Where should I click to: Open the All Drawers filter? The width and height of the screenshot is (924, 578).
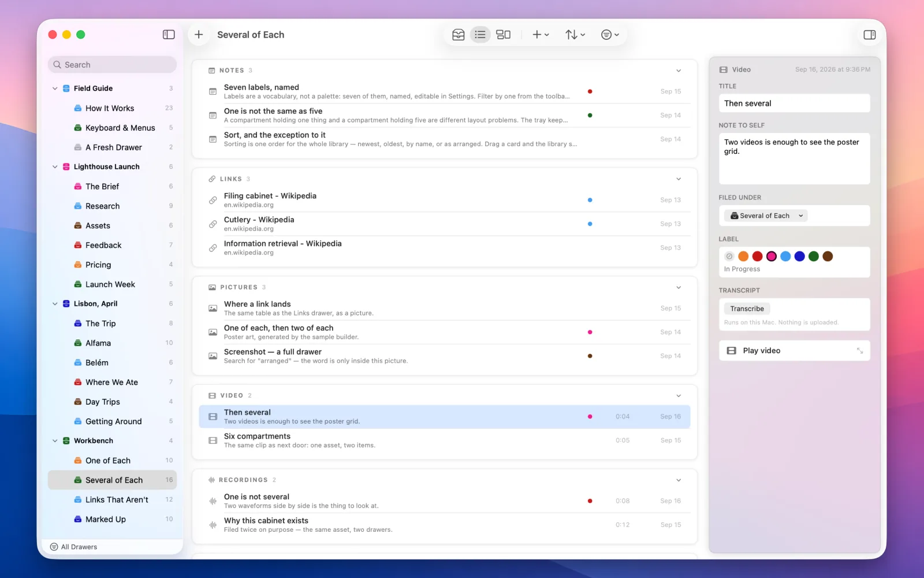pyautogui.click(x=73, y=547)
